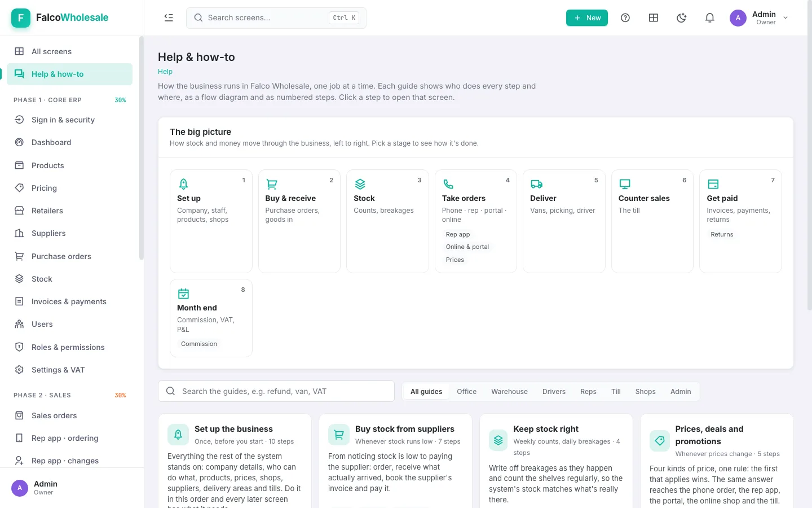The width and height of the screenshot is (812, 508).
Task: Collapse the sidebar with the menu toggle icon
Action: pyautogui.click(x=169, y=17)
